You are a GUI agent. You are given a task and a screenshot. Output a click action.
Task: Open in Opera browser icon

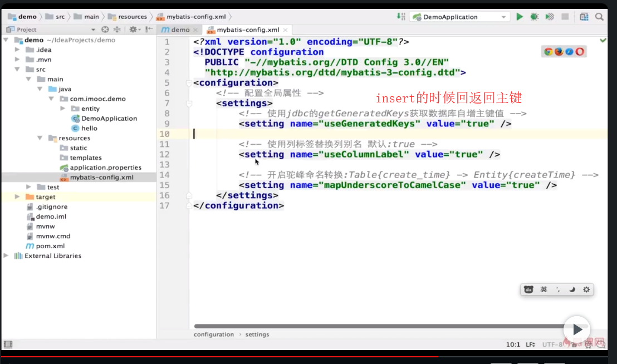click(580, 52)
